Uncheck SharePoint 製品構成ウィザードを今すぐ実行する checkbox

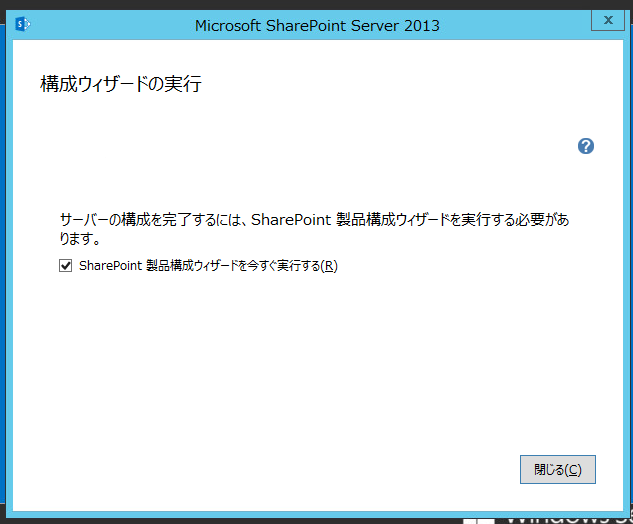tap(65, 266)
